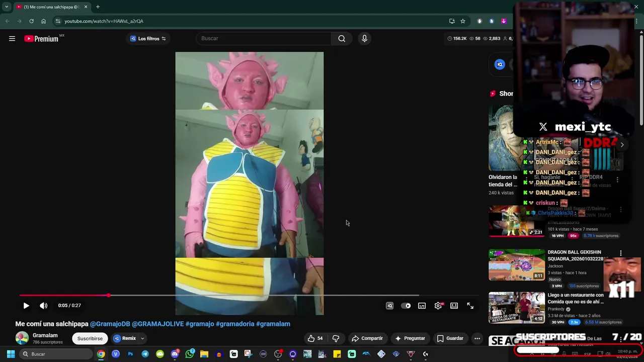Viewport: 644px width, 362px height.
Task: Toggle the autoplay switch in the player
Action: coord(406,306)
